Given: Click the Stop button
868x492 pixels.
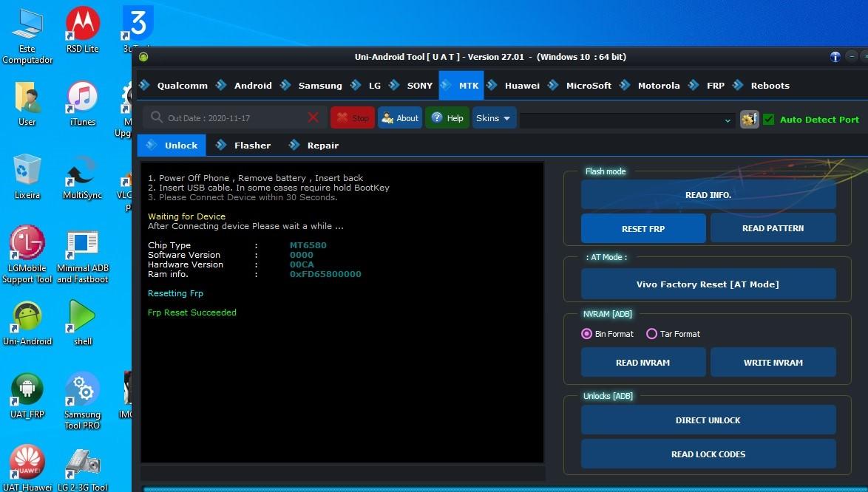Looking at the screenshot, I should [x=353, y=117].
